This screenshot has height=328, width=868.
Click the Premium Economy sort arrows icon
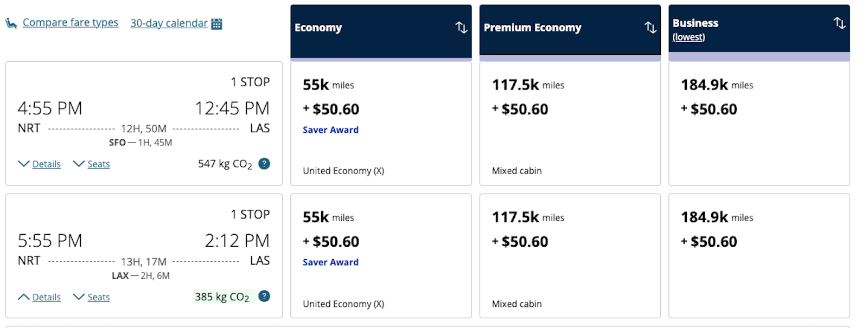point(650,27)
